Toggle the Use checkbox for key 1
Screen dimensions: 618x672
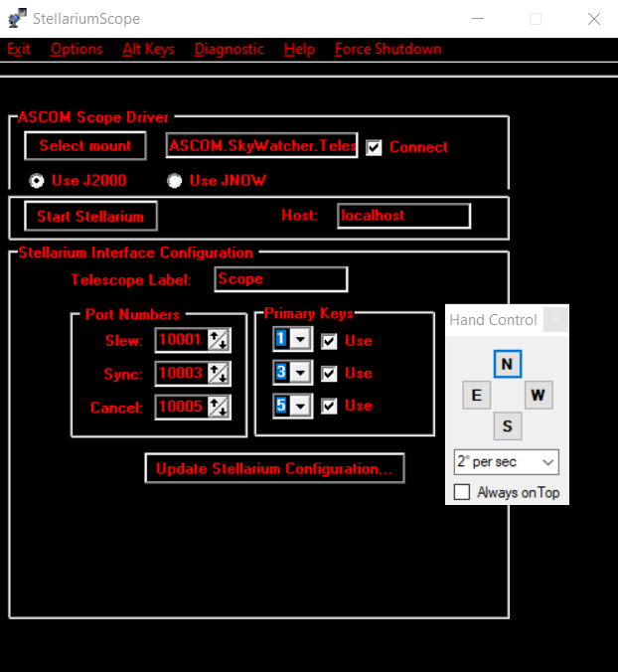pos(329,342)
